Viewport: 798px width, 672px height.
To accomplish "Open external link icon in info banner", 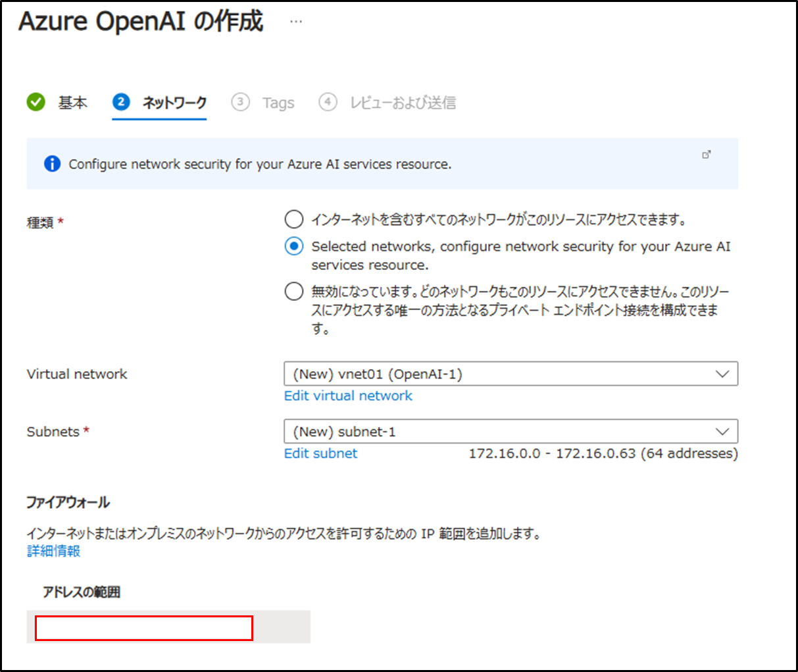I will pos(707,155).
